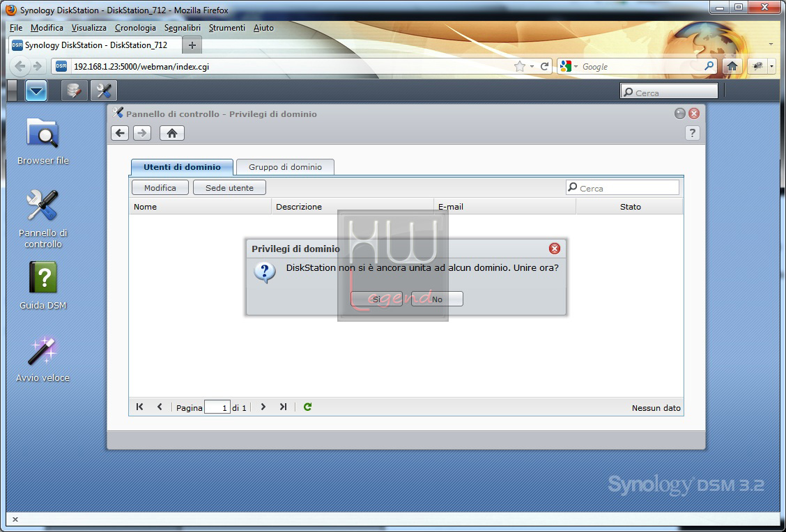Return to control panel home
This screenshot has height=532, width=786.
[172, 133]
